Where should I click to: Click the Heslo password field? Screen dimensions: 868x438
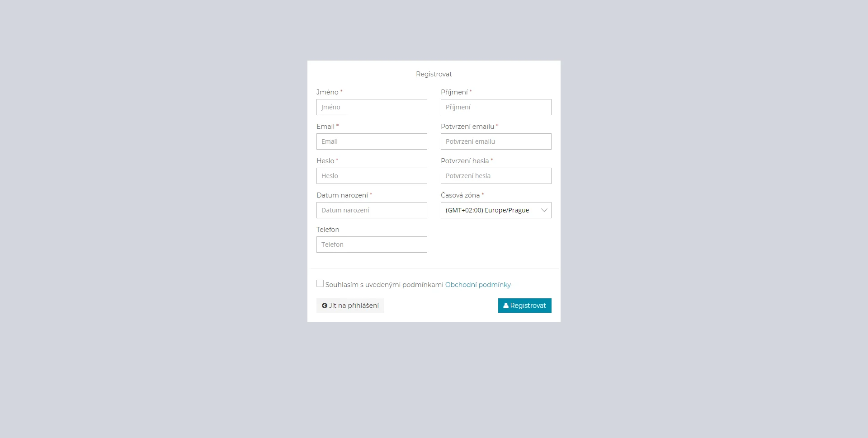pyautogui.click(x=372, y=176)
